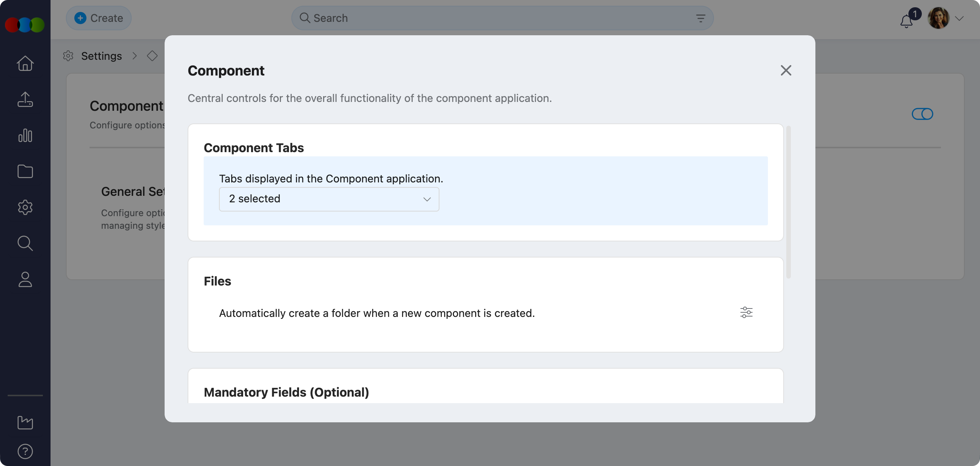Select the Settings gear in the sidebar
Screen dimensions: 980x466
pos(25,207)
